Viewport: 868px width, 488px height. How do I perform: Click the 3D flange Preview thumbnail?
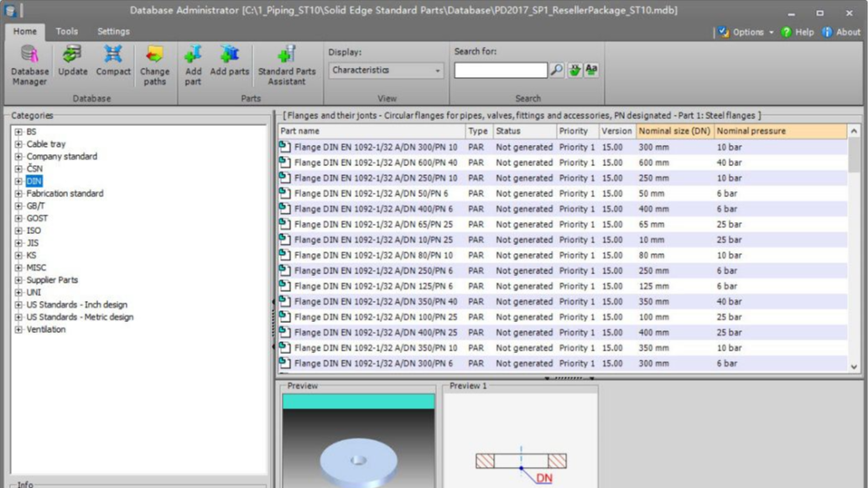[x=358, y=440]
